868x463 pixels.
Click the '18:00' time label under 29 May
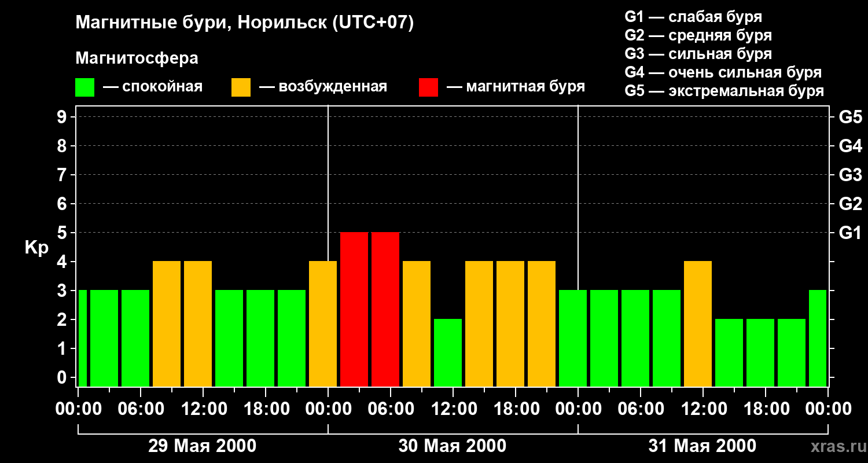266,409
